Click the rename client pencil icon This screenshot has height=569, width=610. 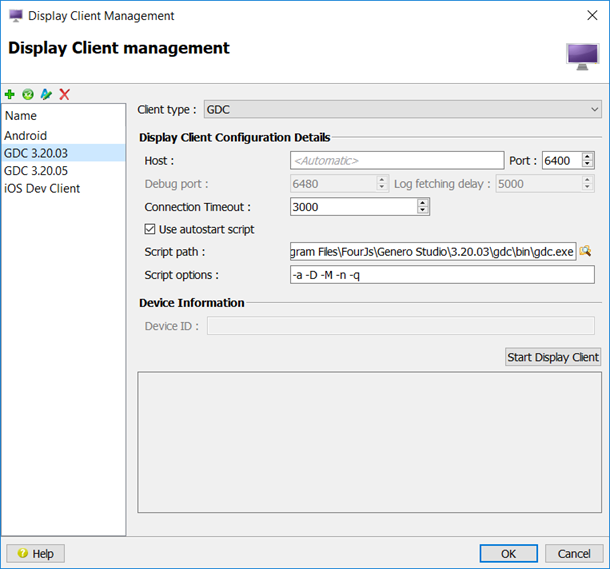coord(46,94)
